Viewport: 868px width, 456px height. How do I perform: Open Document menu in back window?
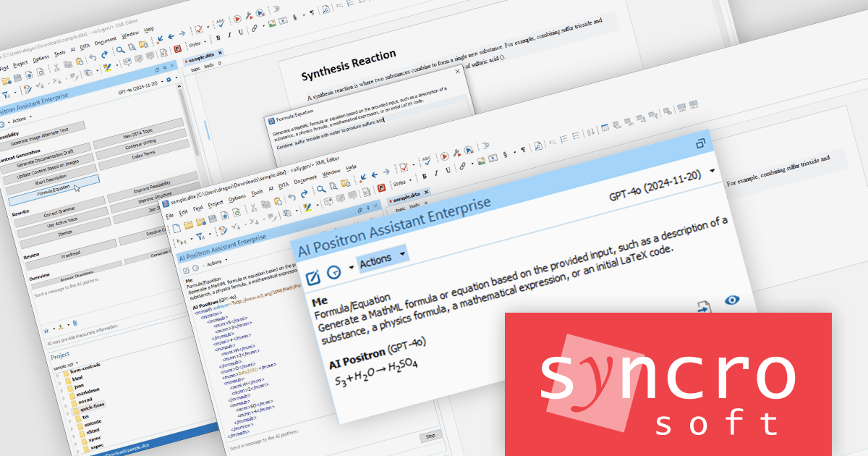(x=105, y=41)
